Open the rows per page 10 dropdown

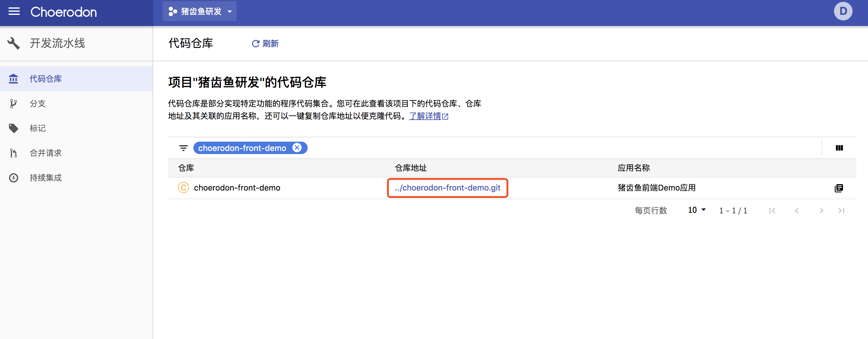tap(697, 210)
